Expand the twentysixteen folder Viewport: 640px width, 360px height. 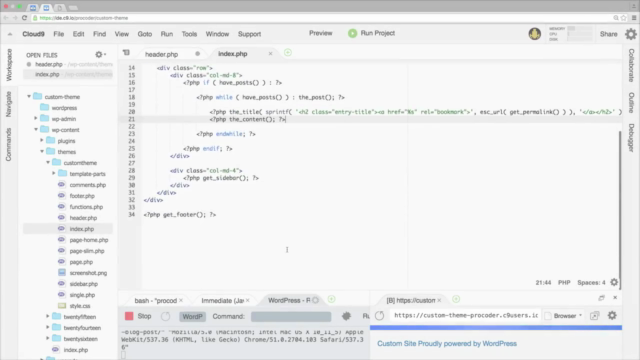tap(47, 339)
